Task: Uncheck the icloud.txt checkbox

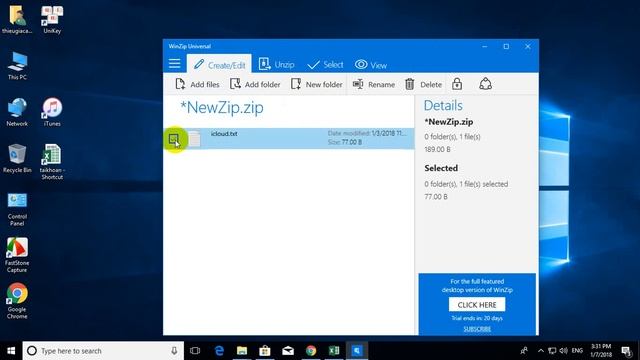Action: pyautogui.click(x=173, y=139)
